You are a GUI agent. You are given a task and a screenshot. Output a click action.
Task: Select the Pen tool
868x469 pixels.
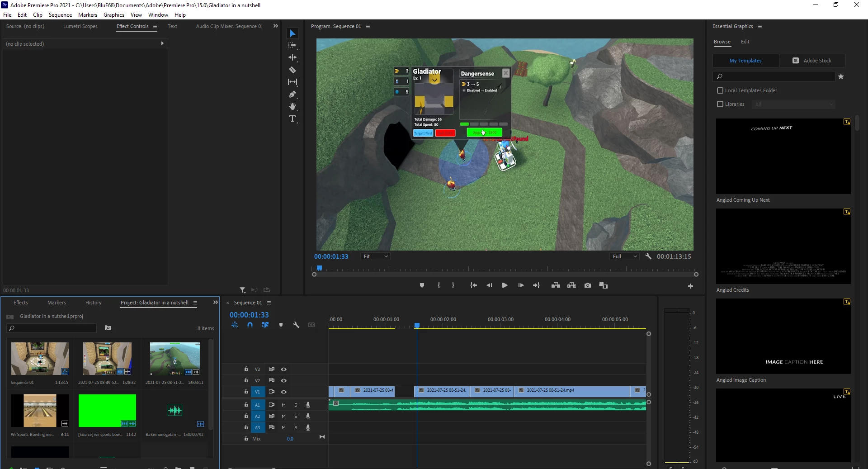click(292, 95)
